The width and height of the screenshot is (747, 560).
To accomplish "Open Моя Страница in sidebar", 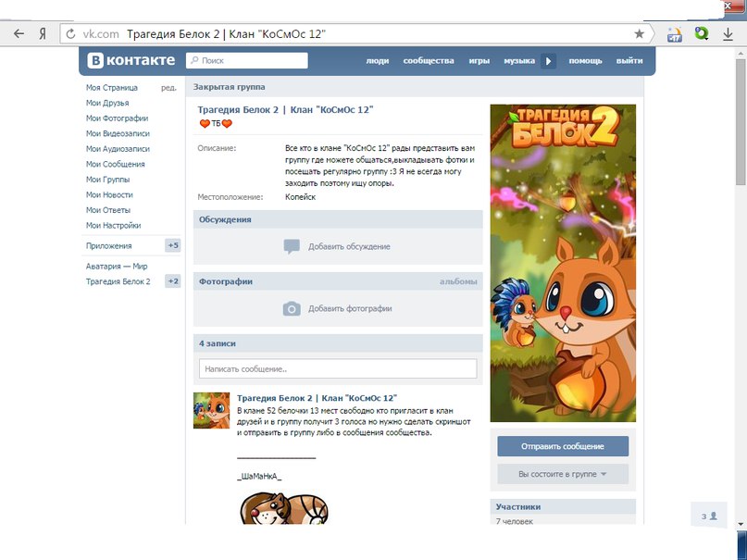I will [112, 88].
